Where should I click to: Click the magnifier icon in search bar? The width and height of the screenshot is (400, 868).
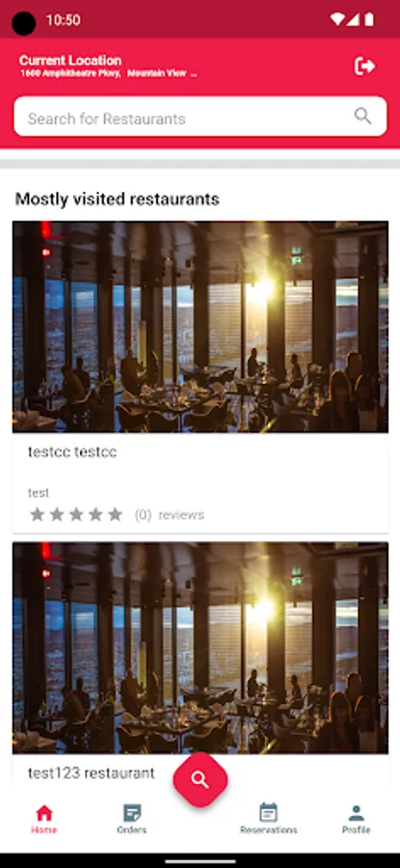tap(362, 116)
